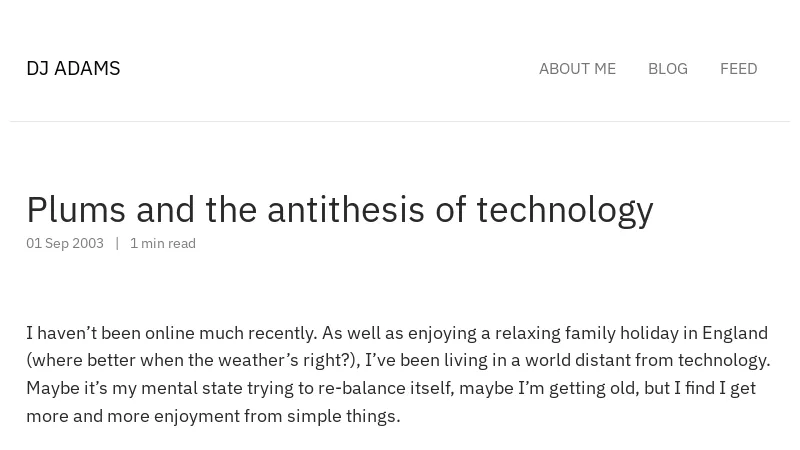Click the sentence starting 'I haven't been online'

click(x=172, y=333)
